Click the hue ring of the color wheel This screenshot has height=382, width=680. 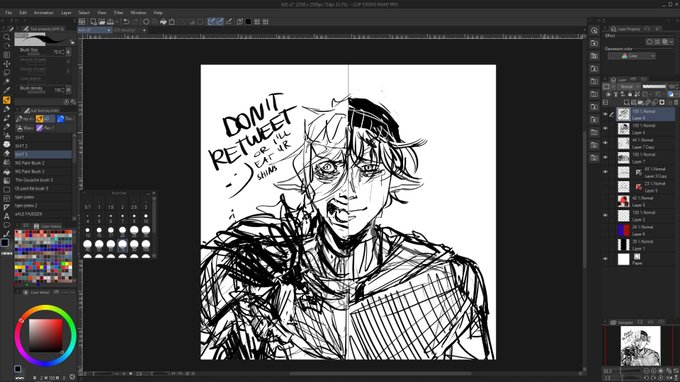point(46,308)
